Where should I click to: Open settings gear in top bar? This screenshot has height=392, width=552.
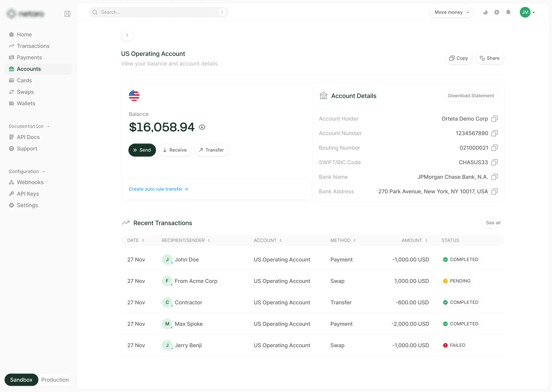click(x=497, y=12)
